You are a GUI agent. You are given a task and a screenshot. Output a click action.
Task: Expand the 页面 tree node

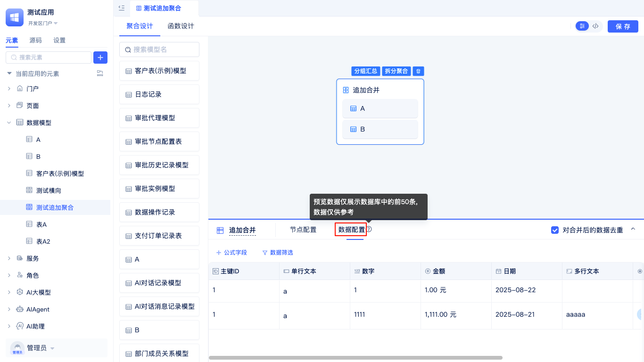click(9, 106)
